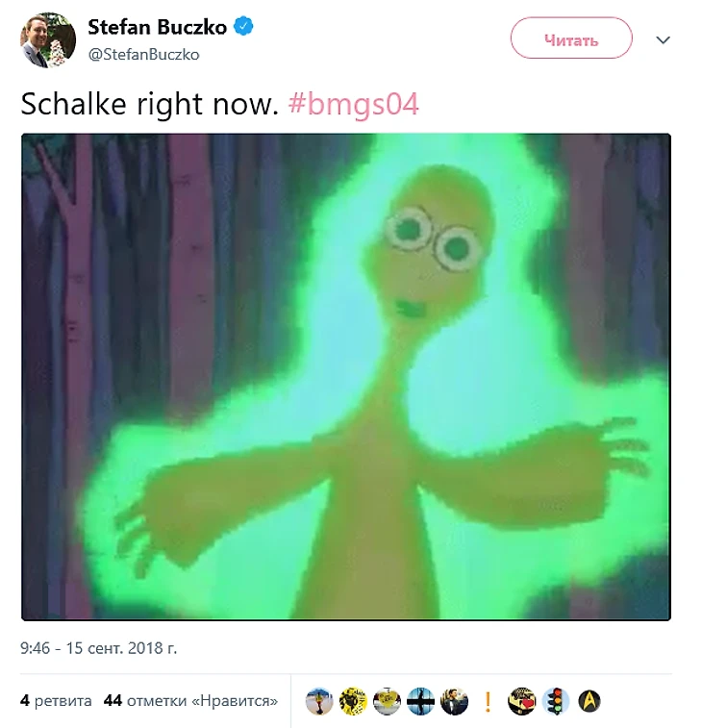Screen dimensions: 702x728
Task: Click the first liker avatar with yellow-shirt person
Action: [x=319, y=701]
